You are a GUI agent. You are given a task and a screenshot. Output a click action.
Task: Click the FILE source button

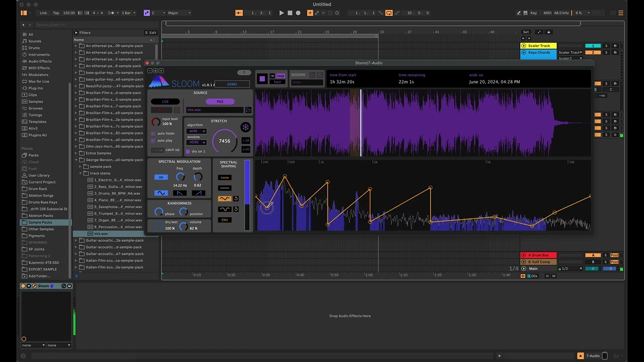(x=220, y=102)
